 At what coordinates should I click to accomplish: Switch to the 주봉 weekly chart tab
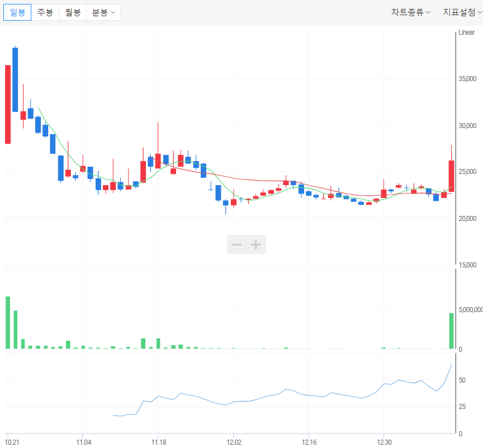click(45, 12)
